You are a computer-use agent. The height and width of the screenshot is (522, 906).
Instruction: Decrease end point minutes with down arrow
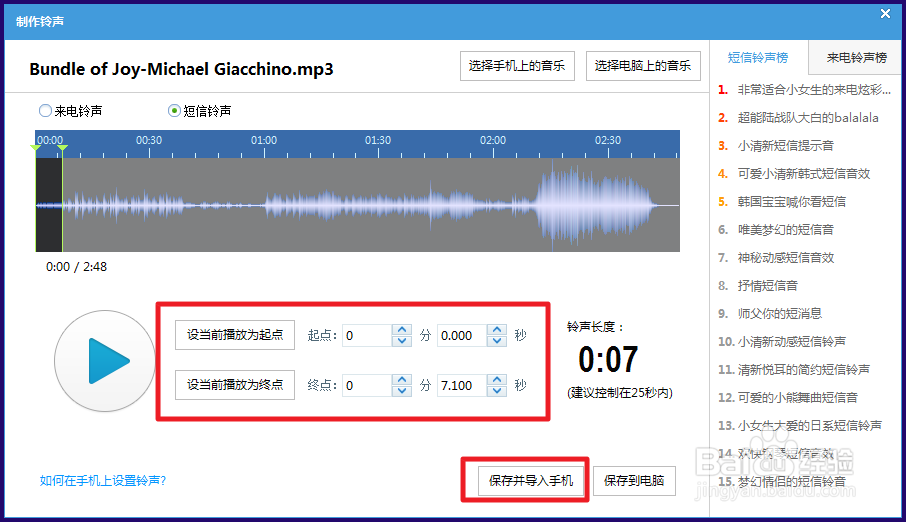[402, 390]
